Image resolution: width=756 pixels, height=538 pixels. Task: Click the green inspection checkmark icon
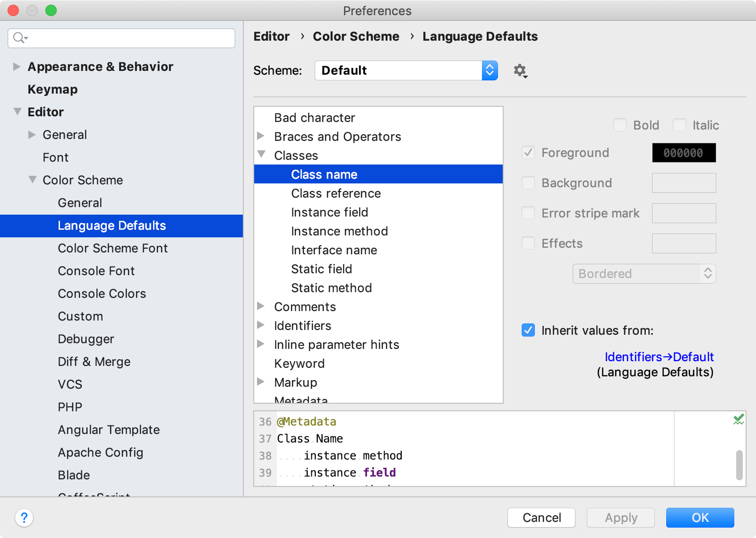pyautogui.click(x=739, y=419)
